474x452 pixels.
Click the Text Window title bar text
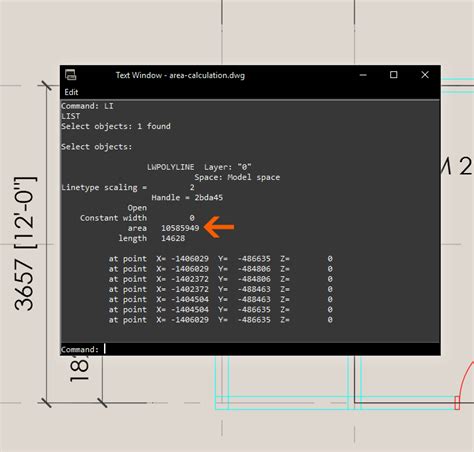pos(180,75)
